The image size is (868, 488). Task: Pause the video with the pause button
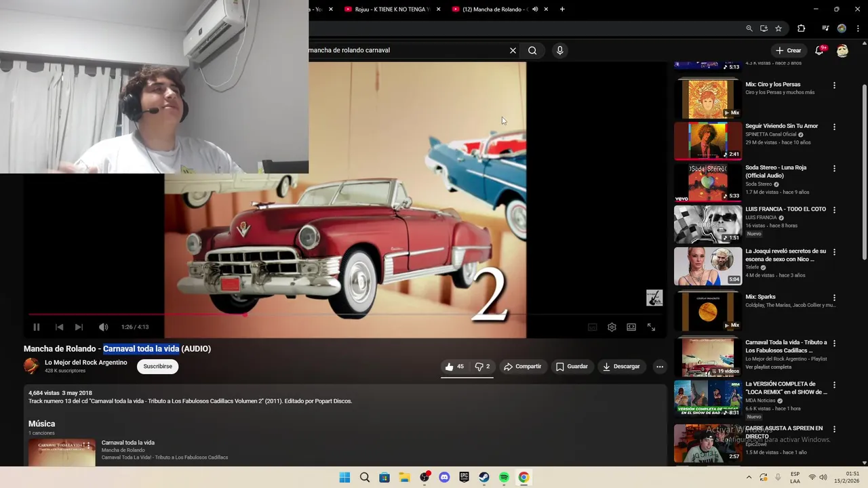(37, 327)
